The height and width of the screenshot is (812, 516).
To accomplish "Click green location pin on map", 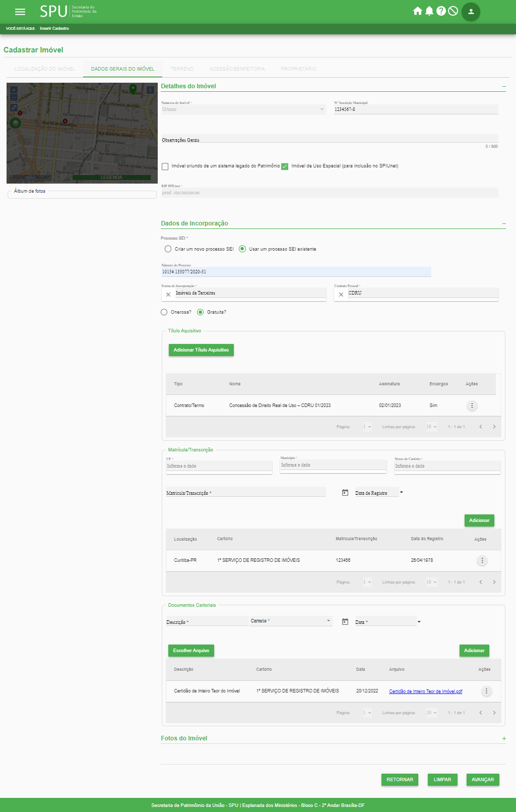I will coord(133,89).
